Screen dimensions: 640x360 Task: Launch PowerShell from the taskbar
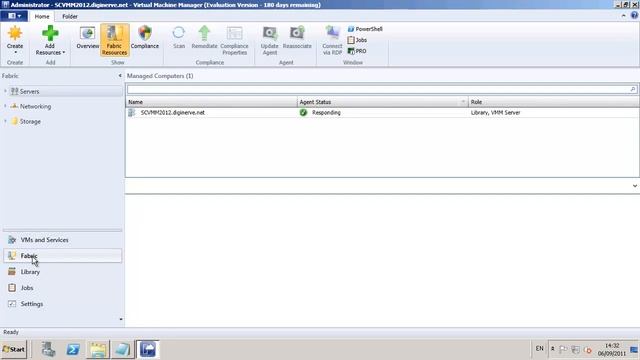pyautogui.click(x=73, y=349)
